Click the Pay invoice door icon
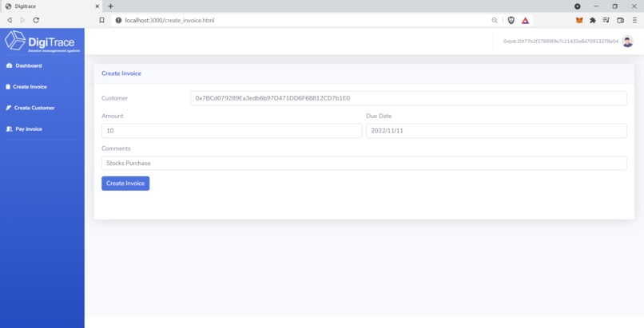This screenshot has height=328, width=644. pos(9,129)
